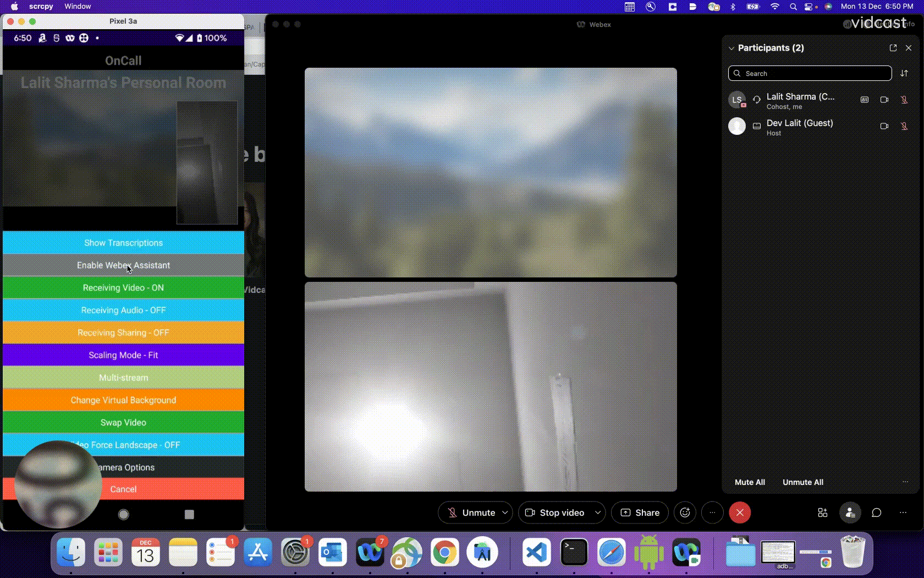Cancel the phone options menu
Screen dimensions: 924x578
point(123,489)
